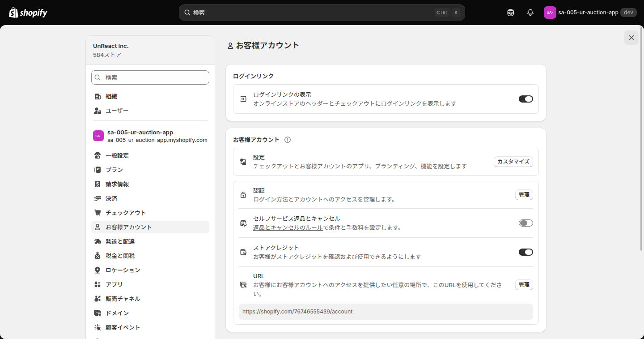Click the 販売チャネル icon
The image size is (644, 339).
click(x=97, y=299)
